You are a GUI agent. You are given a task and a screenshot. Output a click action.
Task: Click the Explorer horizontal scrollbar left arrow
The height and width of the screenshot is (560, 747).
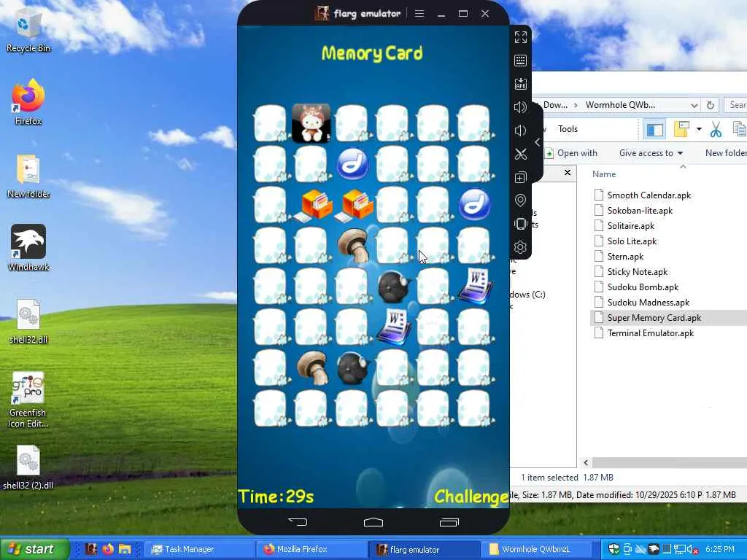[586, 462]
